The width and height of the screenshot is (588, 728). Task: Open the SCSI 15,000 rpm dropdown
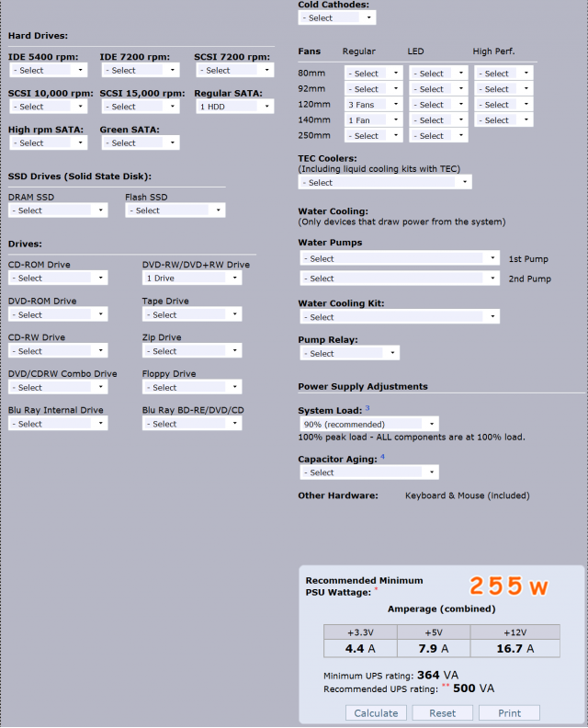(141, 107)
